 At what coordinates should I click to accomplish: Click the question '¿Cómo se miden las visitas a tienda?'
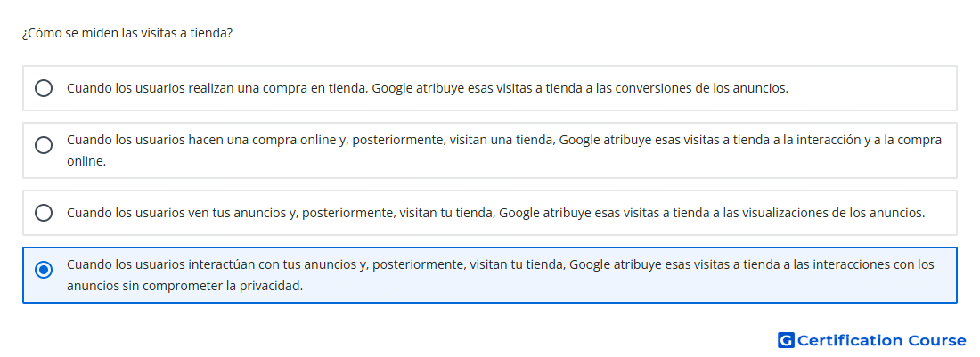click(127, 33)
